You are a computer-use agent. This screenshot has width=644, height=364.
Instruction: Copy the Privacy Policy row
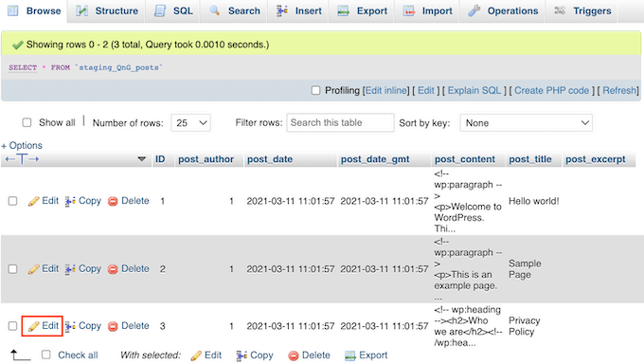click(83, 326)
